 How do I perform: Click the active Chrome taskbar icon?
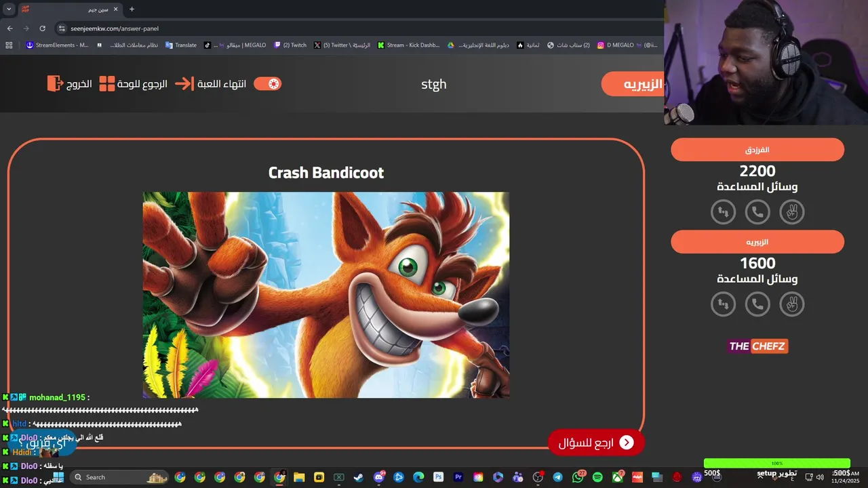pos(279,477)
